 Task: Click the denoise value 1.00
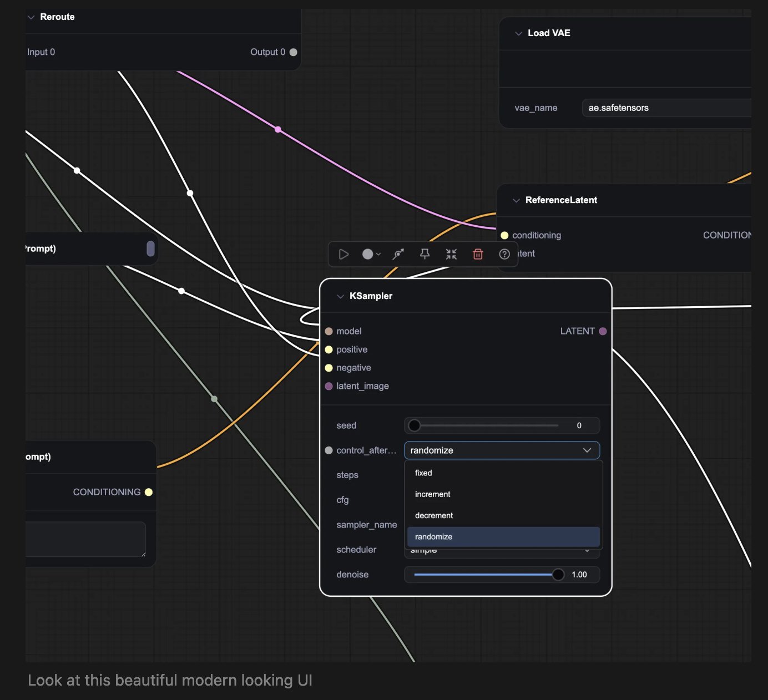(579, 575)
